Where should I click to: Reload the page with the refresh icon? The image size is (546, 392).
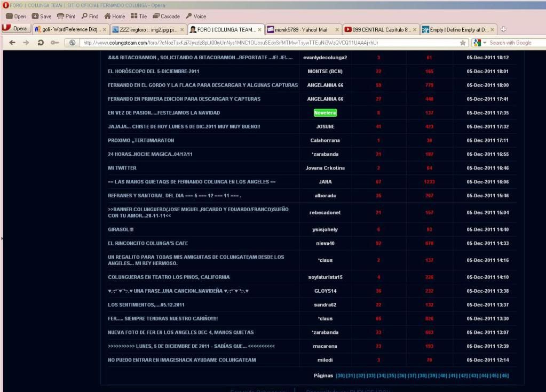pos(41,43)
